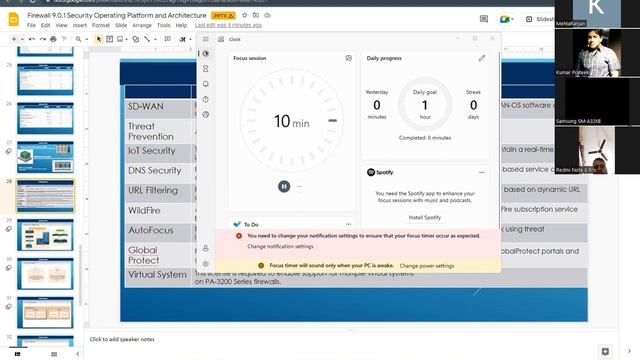Check the cloud document status icon
This screenshot has height=360, width=640.
pos(267,15)
